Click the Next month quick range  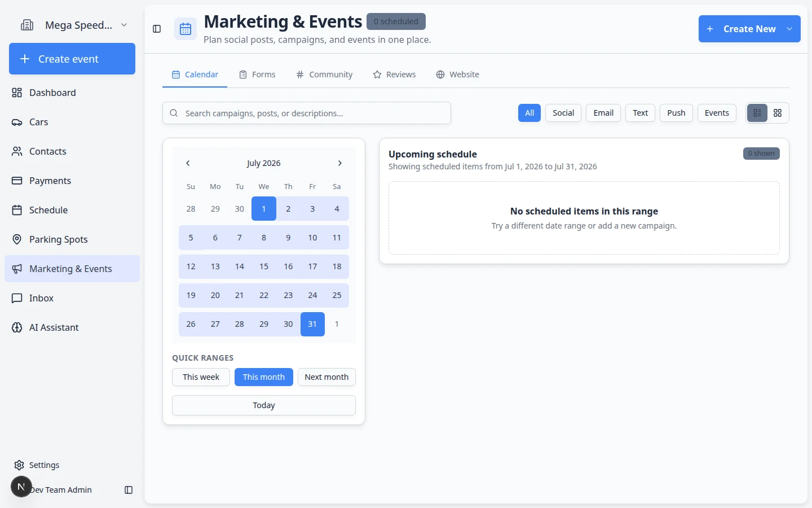(326, 377)
